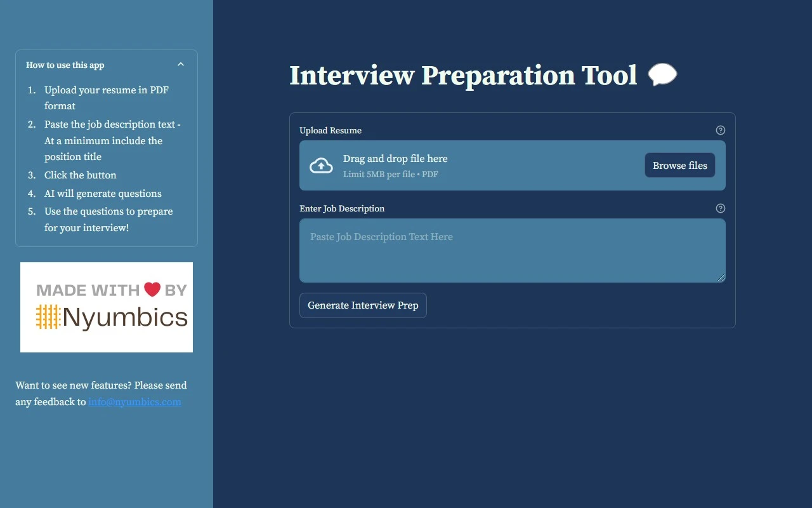812x508 pixels.
Task: Click the 'Click the button' instruction step
Action: click(81, 175)
